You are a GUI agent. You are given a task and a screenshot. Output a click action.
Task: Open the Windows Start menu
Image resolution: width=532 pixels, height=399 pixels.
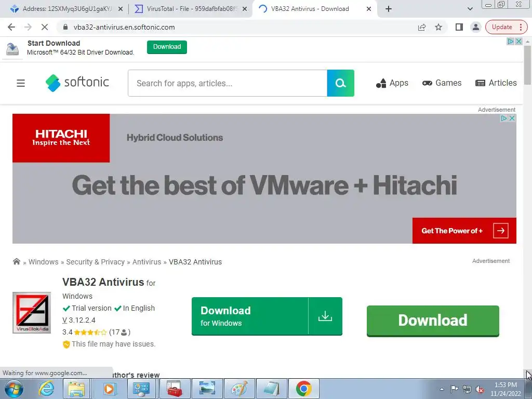point(14,389)
